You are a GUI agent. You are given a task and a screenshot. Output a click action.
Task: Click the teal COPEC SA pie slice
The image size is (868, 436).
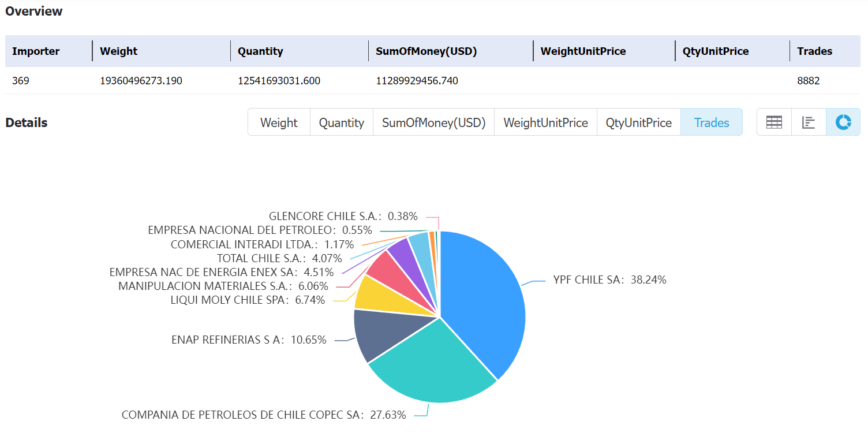click(x=433, y=364)
